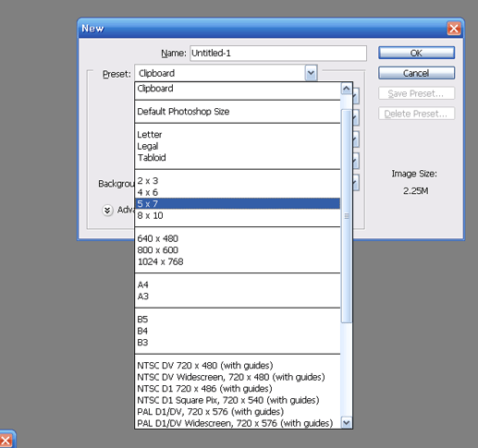Viewport: 478px width, 448px height.
Task: Click the OK button
Action: (416, 53)
